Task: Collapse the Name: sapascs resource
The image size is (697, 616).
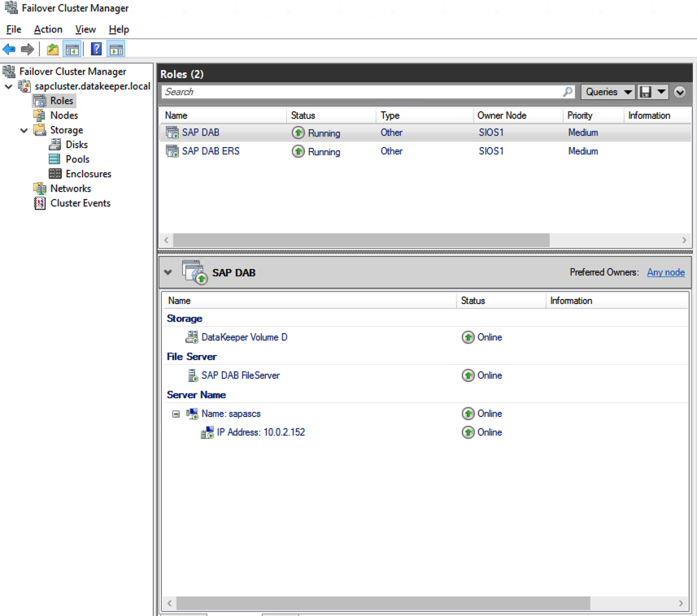Action: point(176,414)
